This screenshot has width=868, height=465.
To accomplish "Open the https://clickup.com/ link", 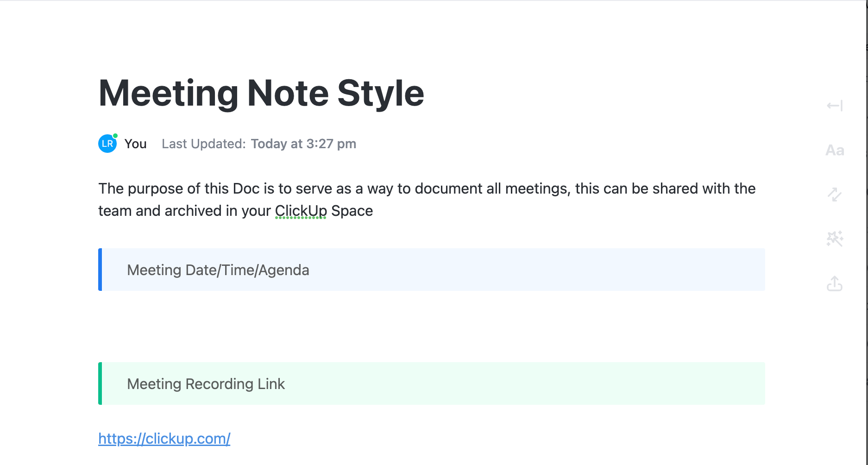I will coord(164,439).
